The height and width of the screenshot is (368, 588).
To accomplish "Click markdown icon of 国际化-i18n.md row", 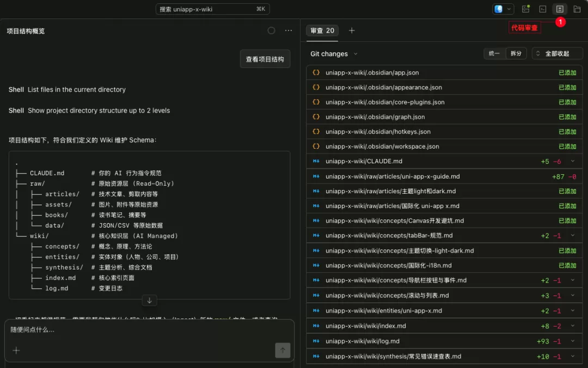I will pos(316,266).
